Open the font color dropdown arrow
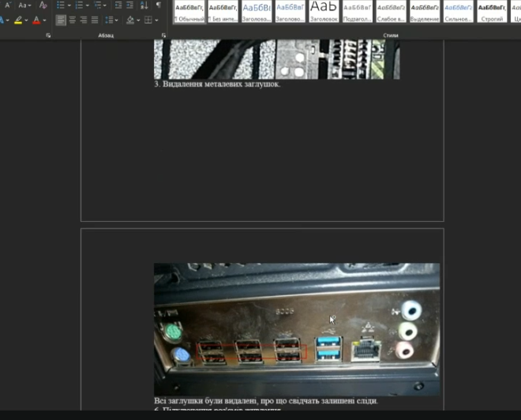The width and height of the screenshot is (521, 420). (x=44, y=21)
